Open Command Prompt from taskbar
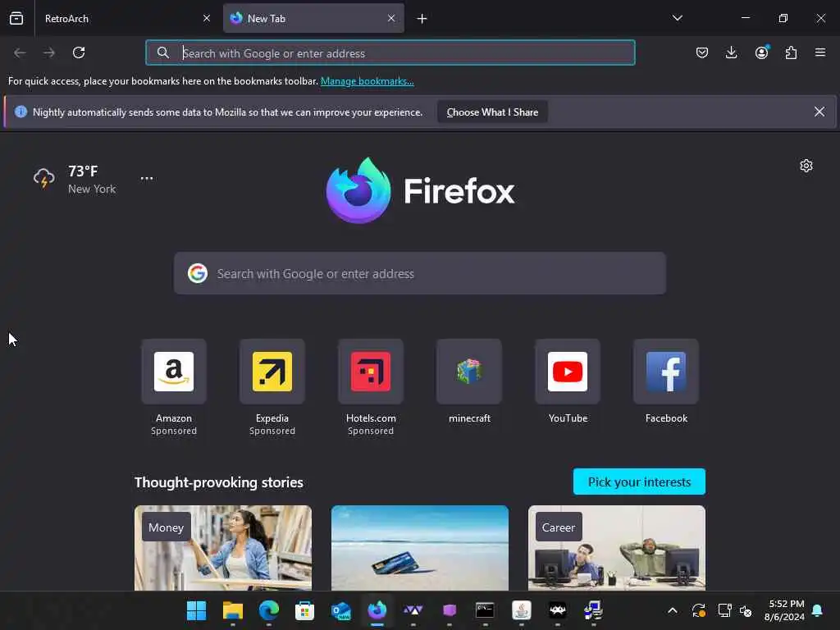 pos(485,610)
